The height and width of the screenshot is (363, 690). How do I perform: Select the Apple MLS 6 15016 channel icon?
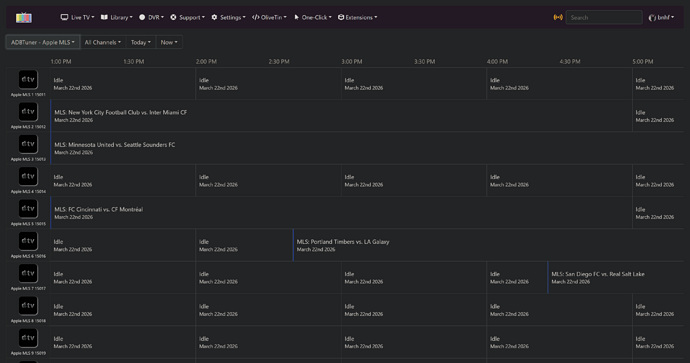pos(28,241)
